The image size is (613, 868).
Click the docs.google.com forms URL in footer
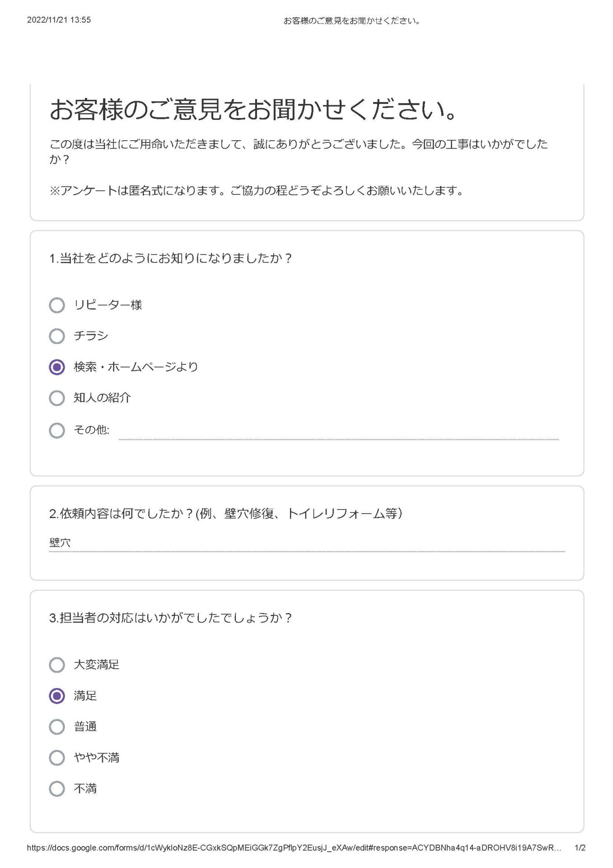294,848
